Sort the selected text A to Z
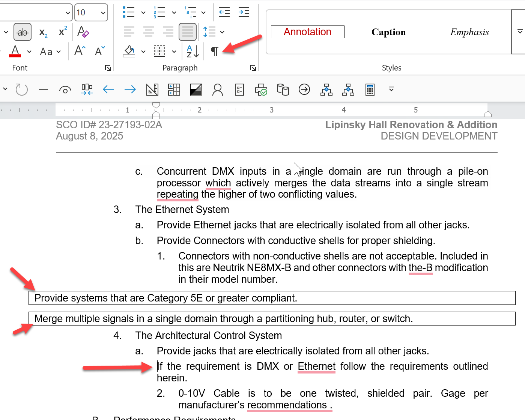 193,51
